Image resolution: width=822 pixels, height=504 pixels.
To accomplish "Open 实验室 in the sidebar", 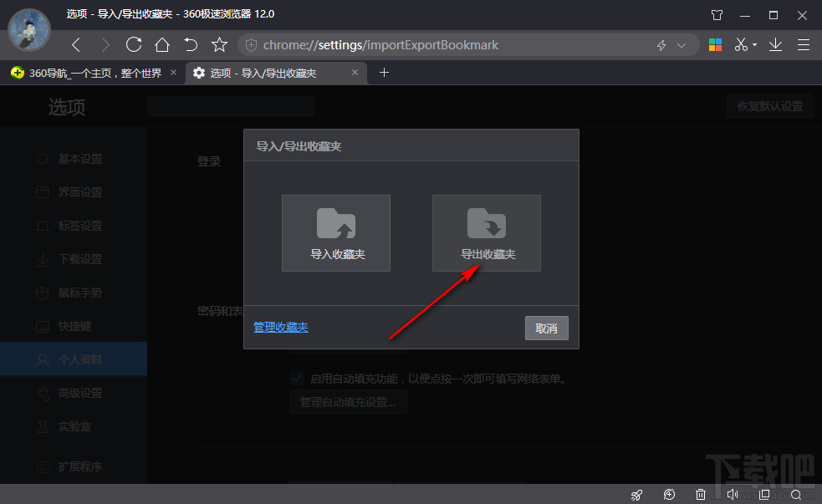I will point(74,426).
